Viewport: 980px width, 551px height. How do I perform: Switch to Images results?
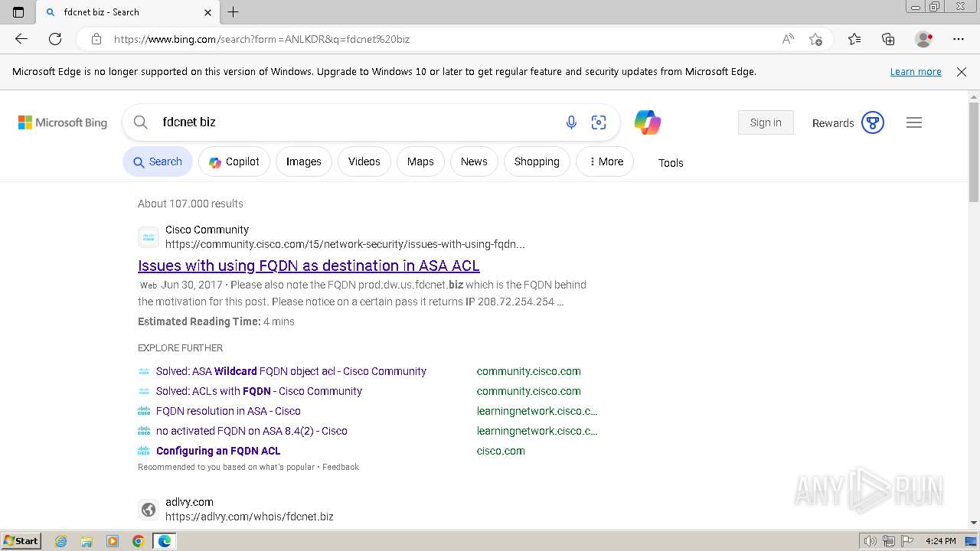tap(304, 161)
